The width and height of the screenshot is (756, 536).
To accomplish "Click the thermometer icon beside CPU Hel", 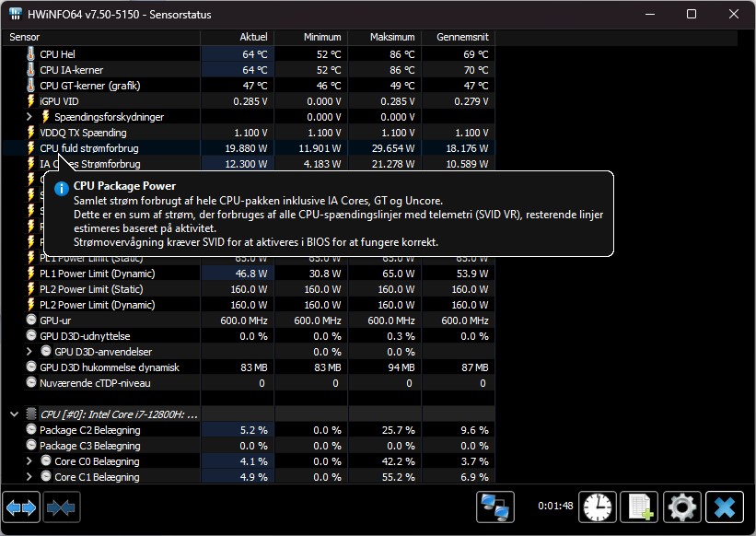I will [30, 54].
